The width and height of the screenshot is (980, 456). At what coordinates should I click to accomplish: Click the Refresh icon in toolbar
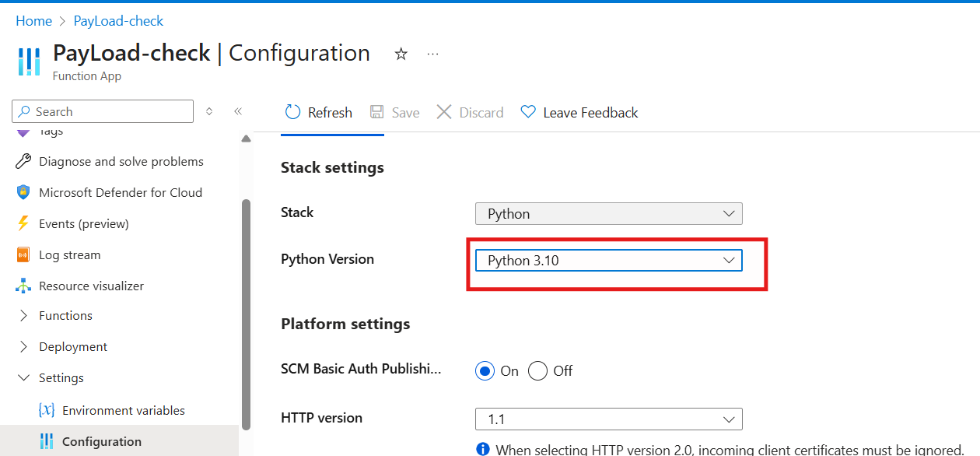pyautogui.click(x=293, y=112)
